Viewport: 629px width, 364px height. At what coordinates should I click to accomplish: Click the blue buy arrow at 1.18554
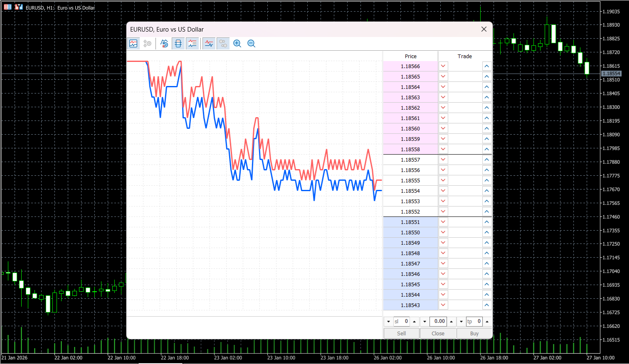486,191
